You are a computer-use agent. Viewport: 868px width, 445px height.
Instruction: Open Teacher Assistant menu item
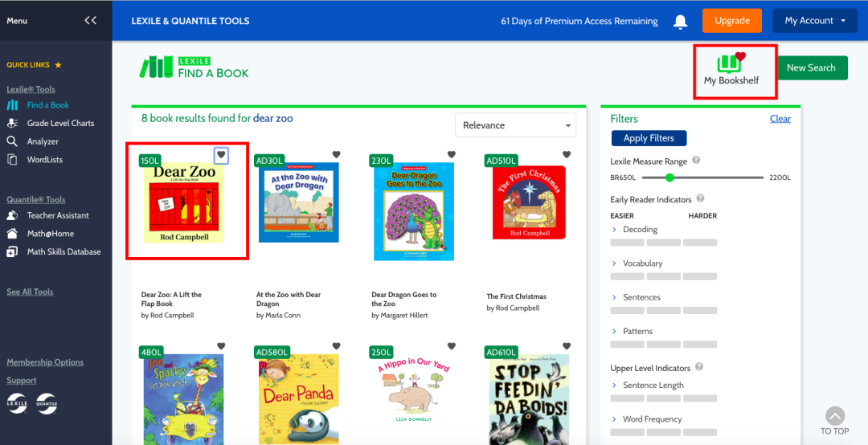(58, 215)
